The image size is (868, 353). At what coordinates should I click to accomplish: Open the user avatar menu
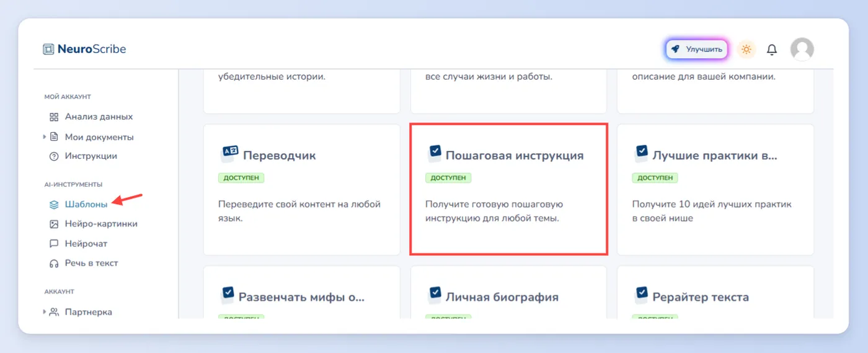tap(802, 49)
